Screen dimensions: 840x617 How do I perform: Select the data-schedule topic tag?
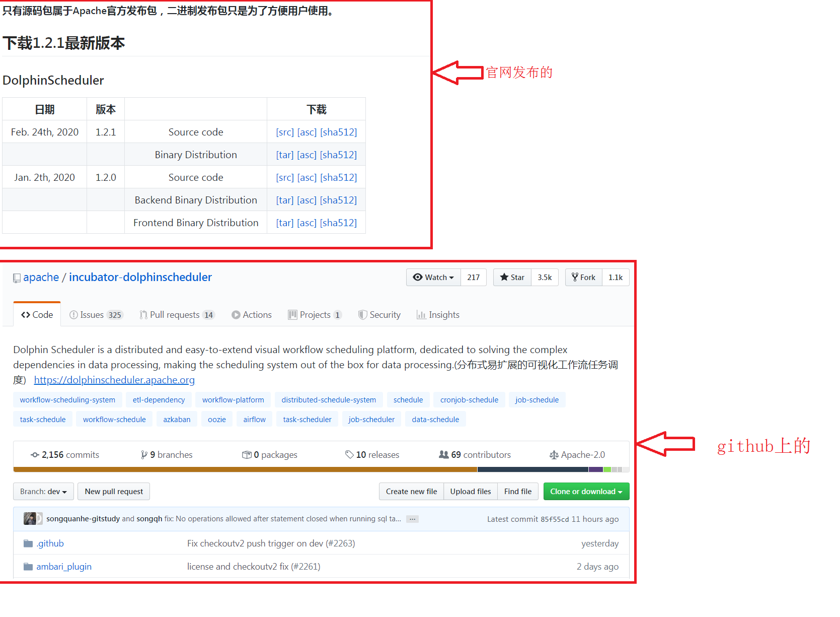point(435,420)
